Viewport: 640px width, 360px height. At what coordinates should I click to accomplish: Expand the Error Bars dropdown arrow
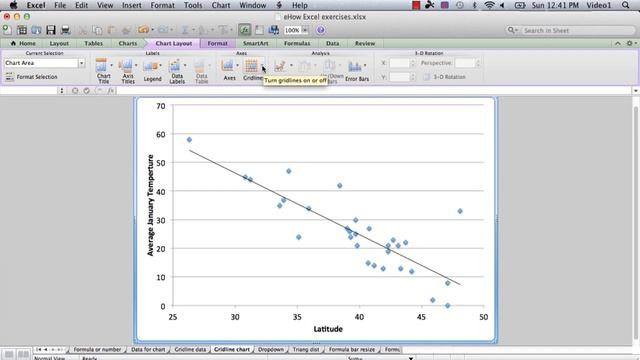365,65
